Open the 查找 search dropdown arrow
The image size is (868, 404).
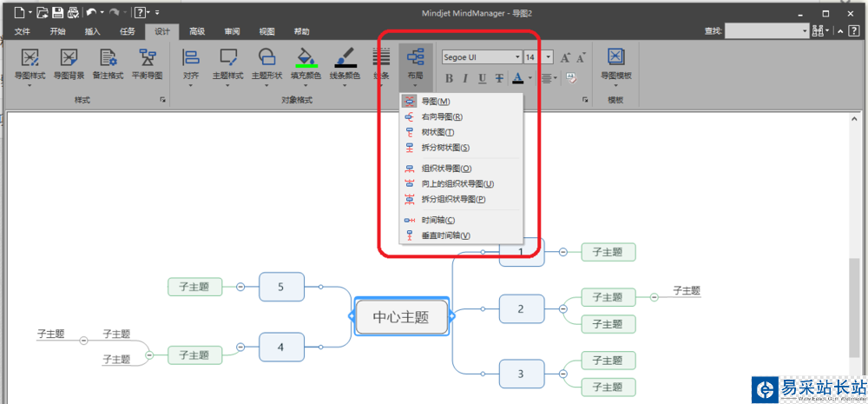806,31
